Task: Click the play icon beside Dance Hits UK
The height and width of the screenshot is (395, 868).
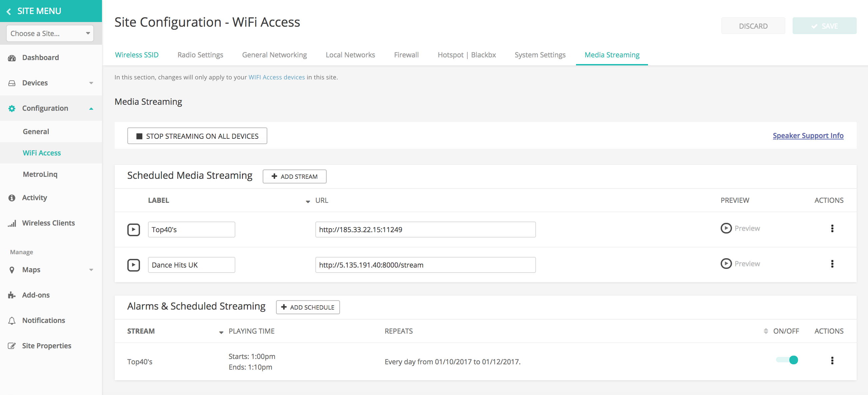Action: click(133, 265)
